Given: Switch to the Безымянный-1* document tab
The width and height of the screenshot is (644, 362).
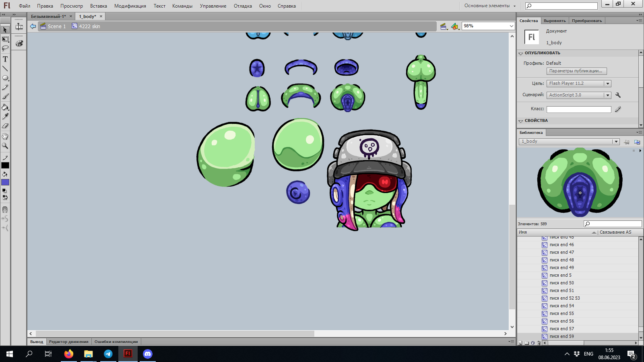Looking at the screenshot, I should [48, 16].
